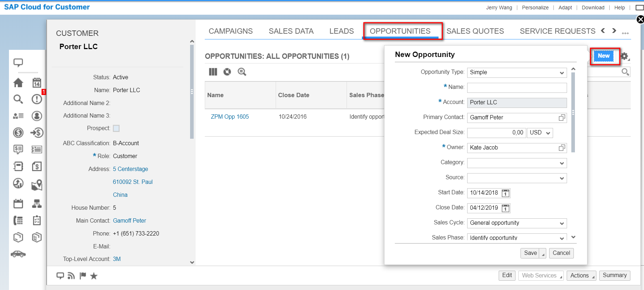
Task: Click the RSS follow icon in footer
Action: [71, 276]
